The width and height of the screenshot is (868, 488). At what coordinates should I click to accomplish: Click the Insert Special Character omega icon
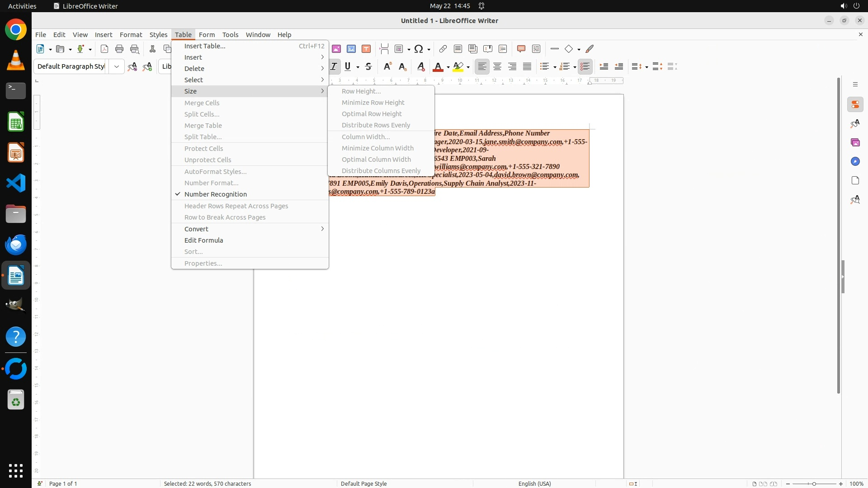coord(419,49)
